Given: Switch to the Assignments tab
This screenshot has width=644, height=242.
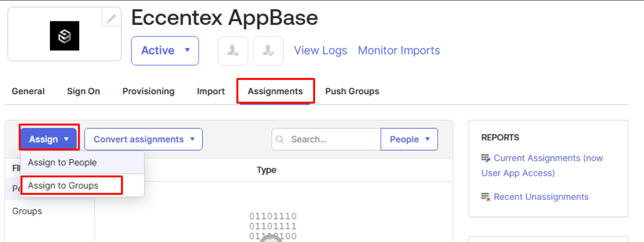Looking at the screenshot, I should (275, 91).
